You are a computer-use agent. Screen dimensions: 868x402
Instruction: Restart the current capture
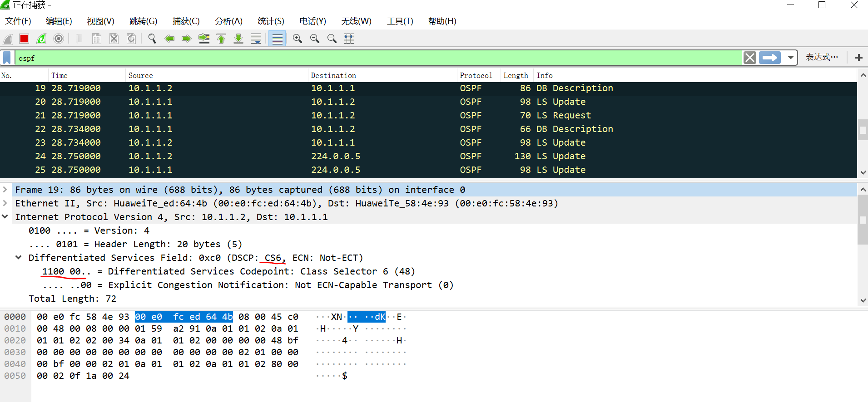click(41, 39)
